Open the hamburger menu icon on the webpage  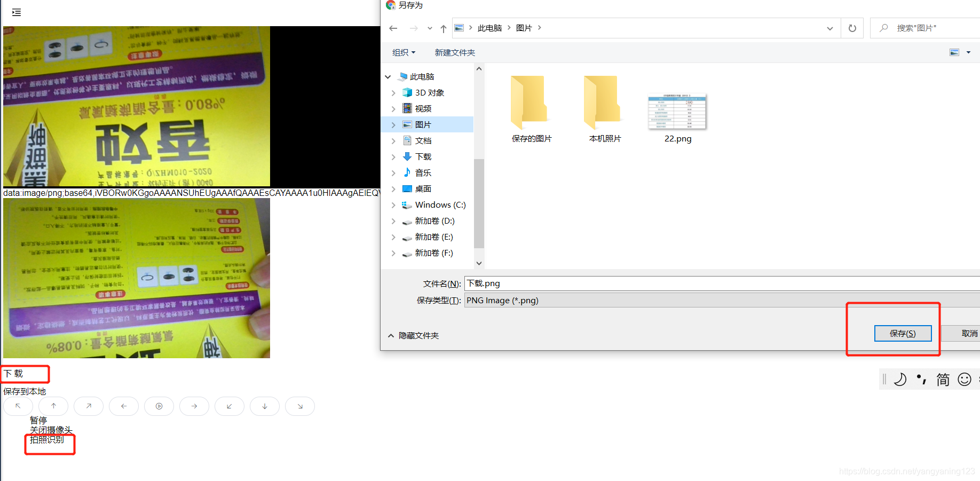coord(17,12)
